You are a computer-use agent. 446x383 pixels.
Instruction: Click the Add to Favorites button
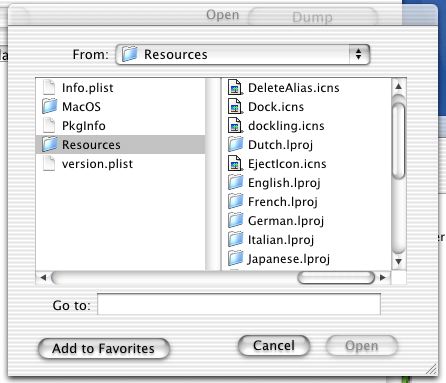click(x=104, y=349)
